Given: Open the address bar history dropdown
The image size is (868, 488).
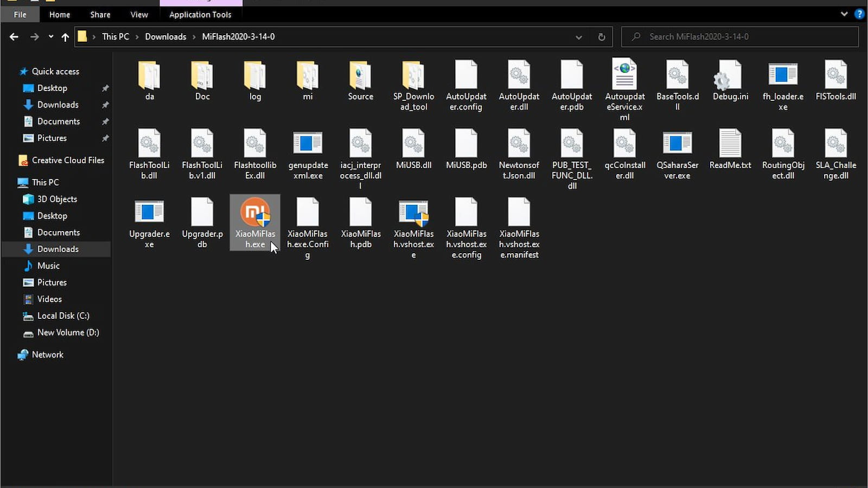Looking at the screenshot, I should 579,37.
